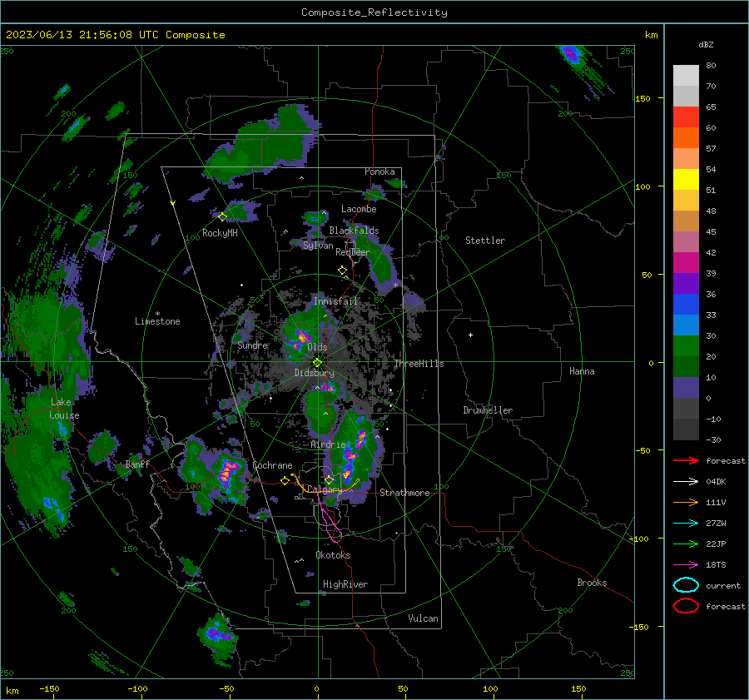Click yellow diamond marker beside RockyMH
Viewport: 749px width, 700px height.
coord(222,217)
